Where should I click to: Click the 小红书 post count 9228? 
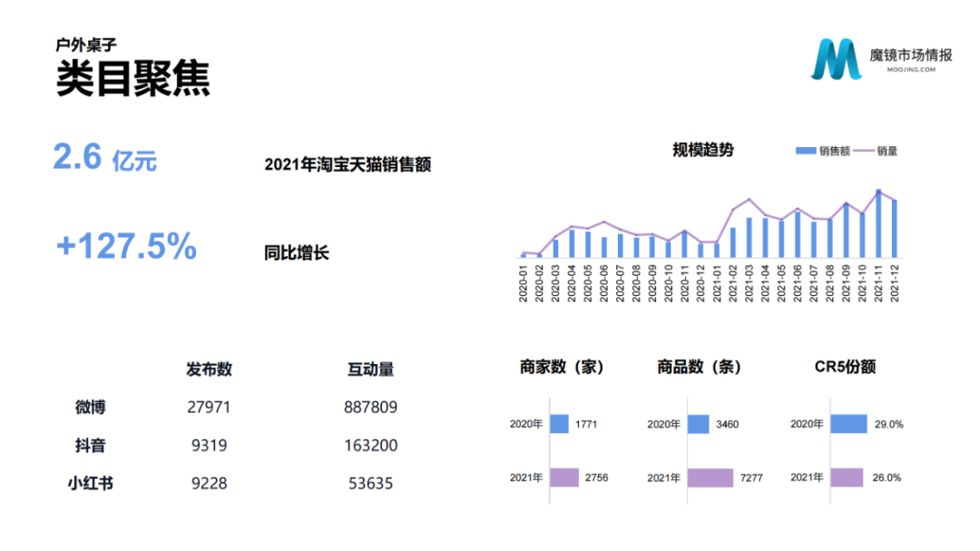point(209,484)
